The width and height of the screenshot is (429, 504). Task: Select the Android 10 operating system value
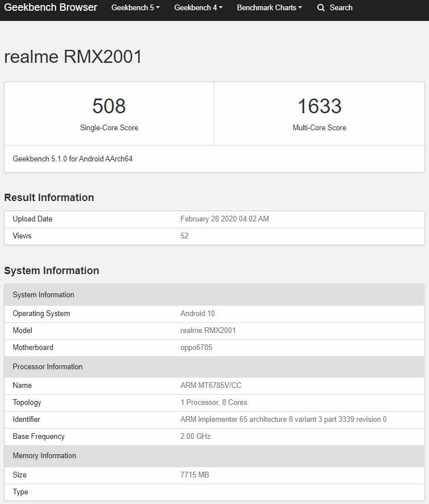click(197, 313)
